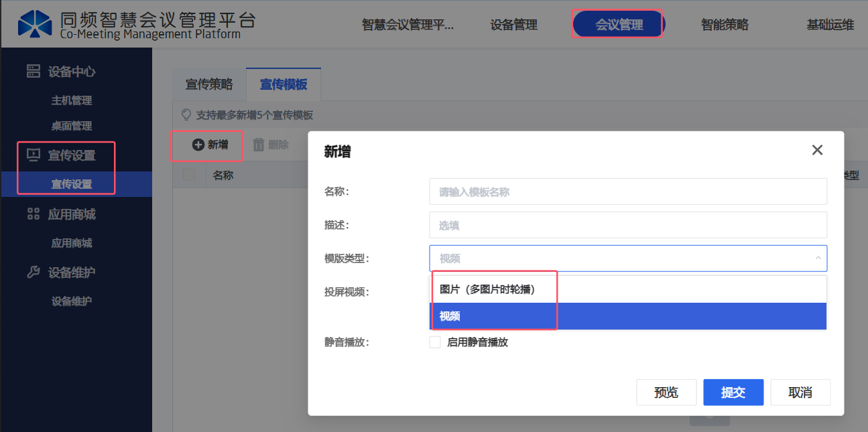Open the 设备管理 top menu
Screen dimensions: 868x432
pyautogui.click(x=514, y=25)
